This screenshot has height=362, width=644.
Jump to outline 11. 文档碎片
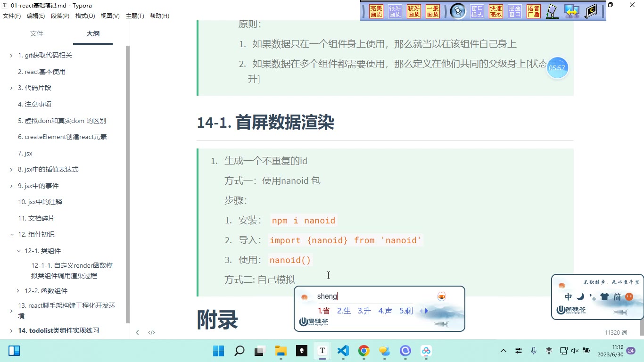click(36, 218)
